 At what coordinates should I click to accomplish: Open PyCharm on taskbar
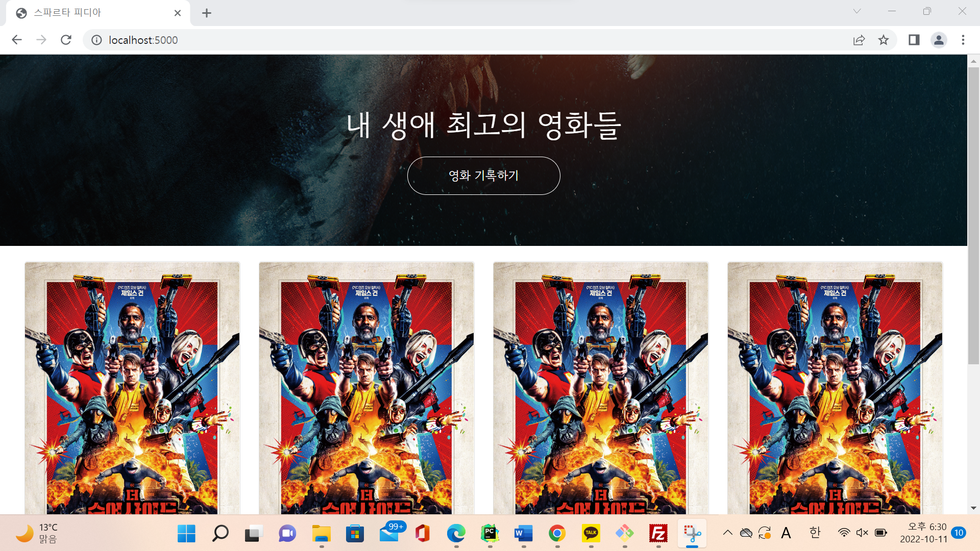point(489,534)
